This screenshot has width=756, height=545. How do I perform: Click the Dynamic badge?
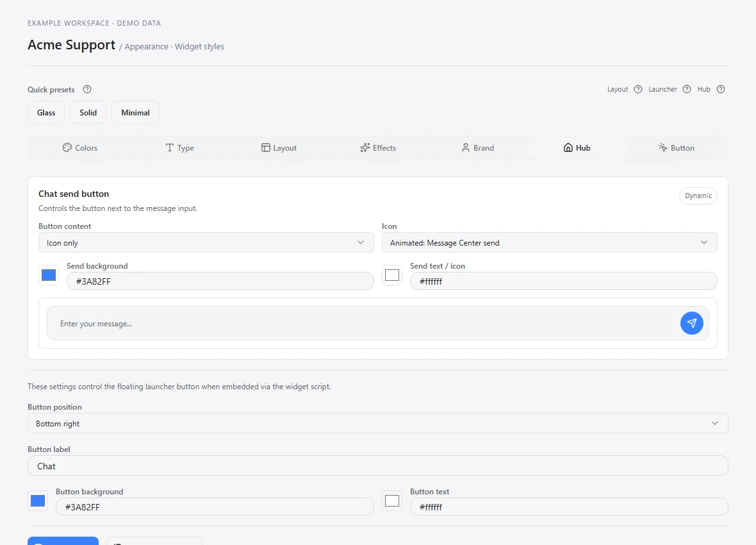click(x=698, y=196)
